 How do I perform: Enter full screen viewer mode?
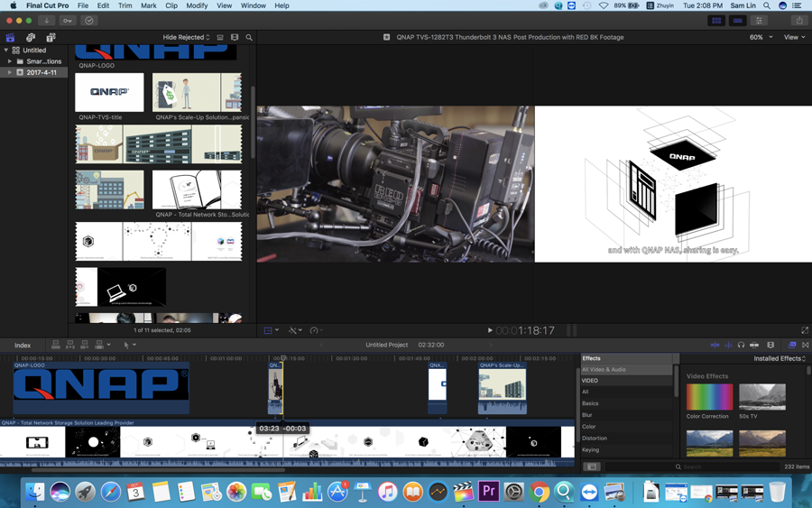(x=805, y=330)
